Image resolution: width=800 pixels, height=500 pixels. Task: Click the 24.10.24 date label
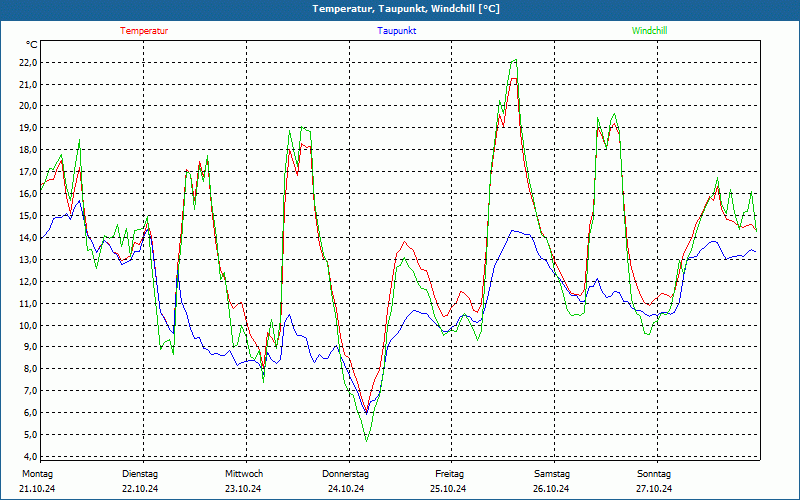pyautogui.click(x=346, y=489)
